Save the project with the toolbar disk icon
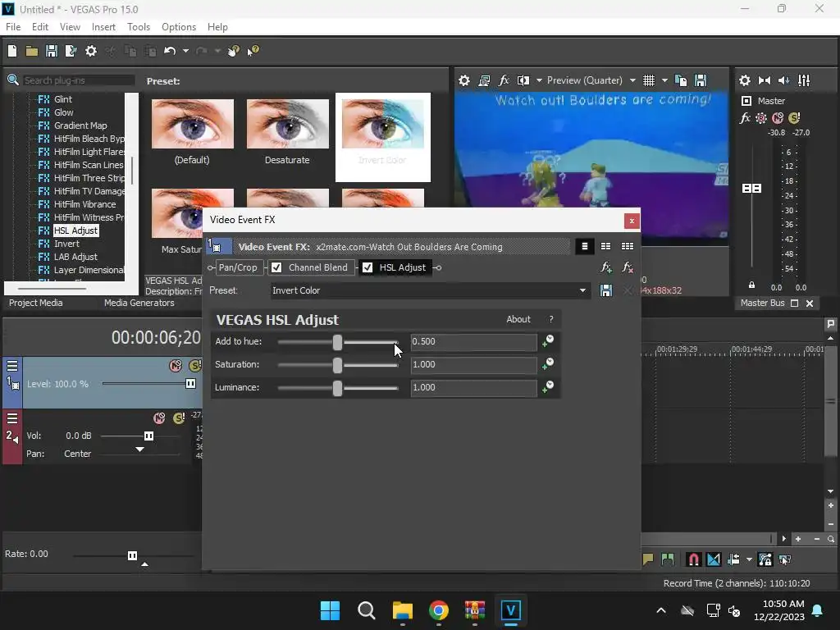Viewport: 840px width, 630px height. point(52,51)
